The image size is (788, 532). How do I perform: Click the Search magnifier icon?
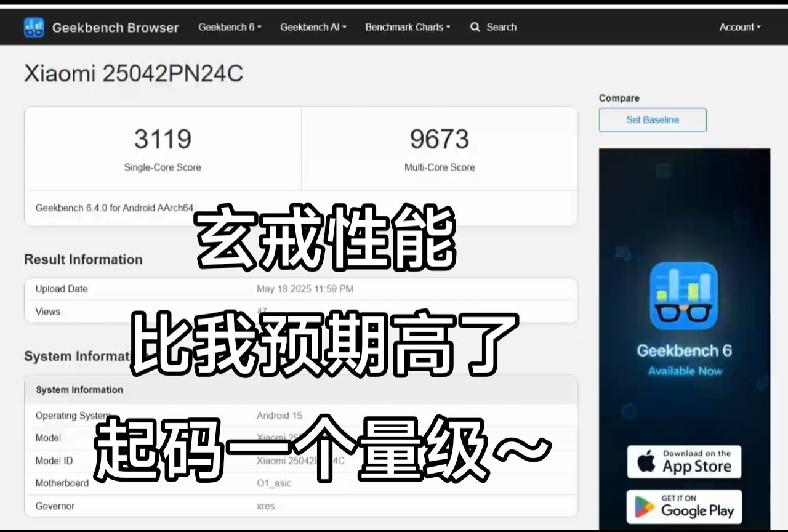click(x=475, y=27)
